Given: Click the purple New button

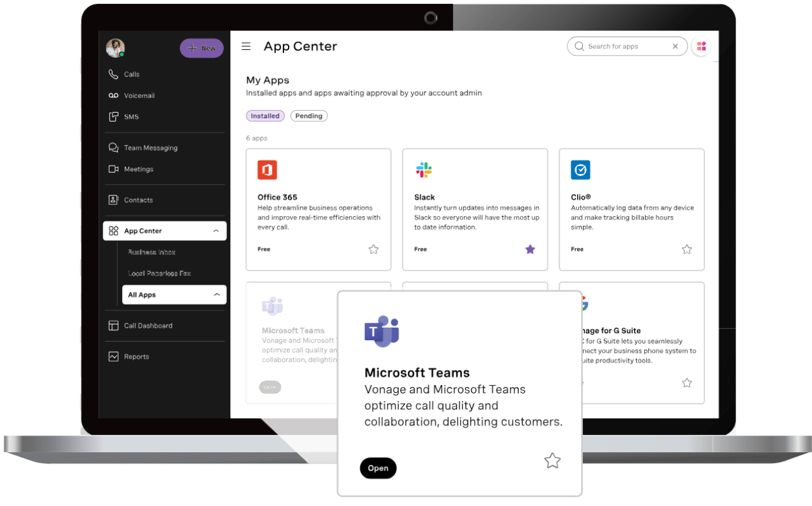Looking at the screenshot, I should [x=202, y=48].
